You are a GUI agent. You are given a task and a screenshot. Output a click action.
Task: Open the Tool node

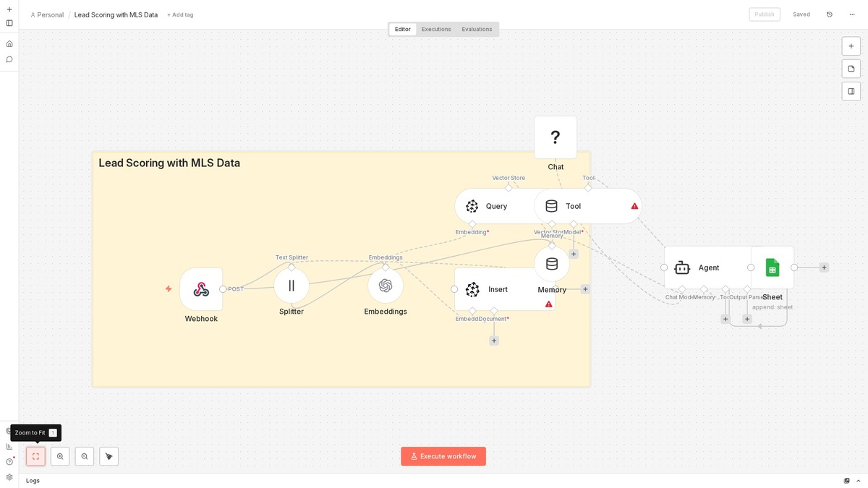pos(587,206)
